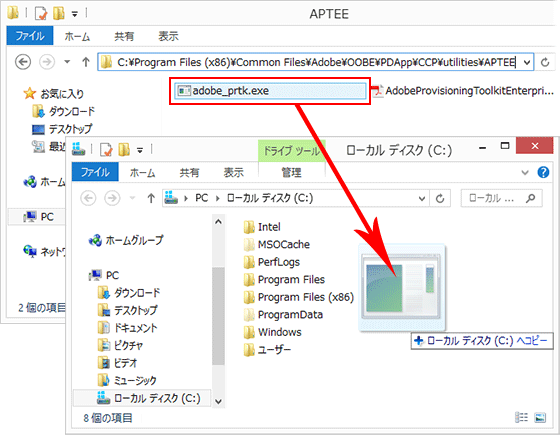Click navigation pane scroll down arrow
This screenshot has width=560, height=435.
tap(218, 401)
